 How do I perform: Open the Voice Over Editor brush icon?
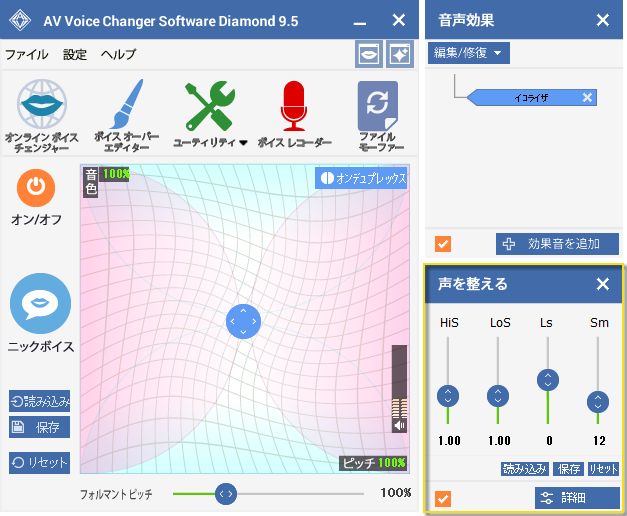coord(126,104)
